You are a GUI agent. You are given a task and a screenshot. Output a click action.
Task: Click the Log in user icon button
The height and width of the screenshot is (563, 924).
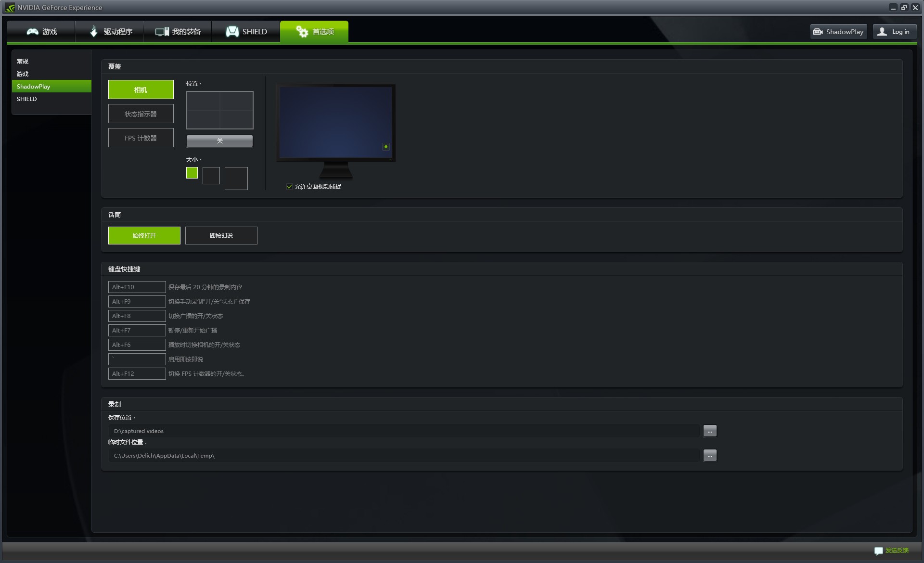(895, 32)
